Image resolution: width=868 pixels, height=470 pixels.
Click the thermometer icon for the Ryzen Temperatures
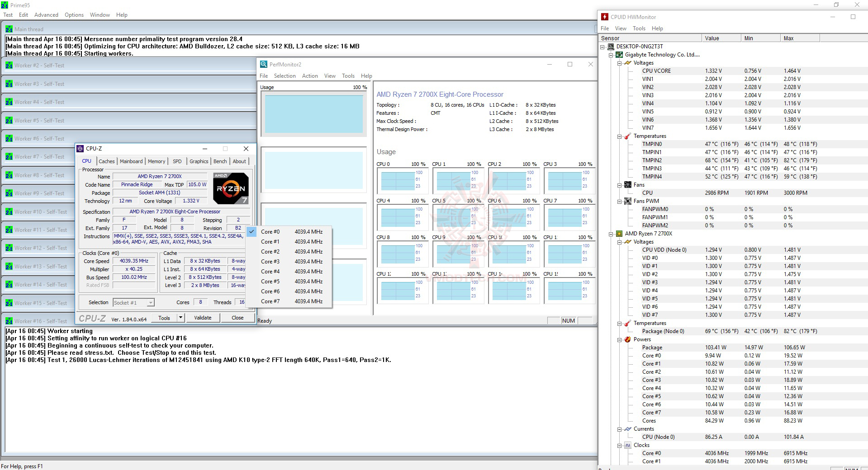628,323
